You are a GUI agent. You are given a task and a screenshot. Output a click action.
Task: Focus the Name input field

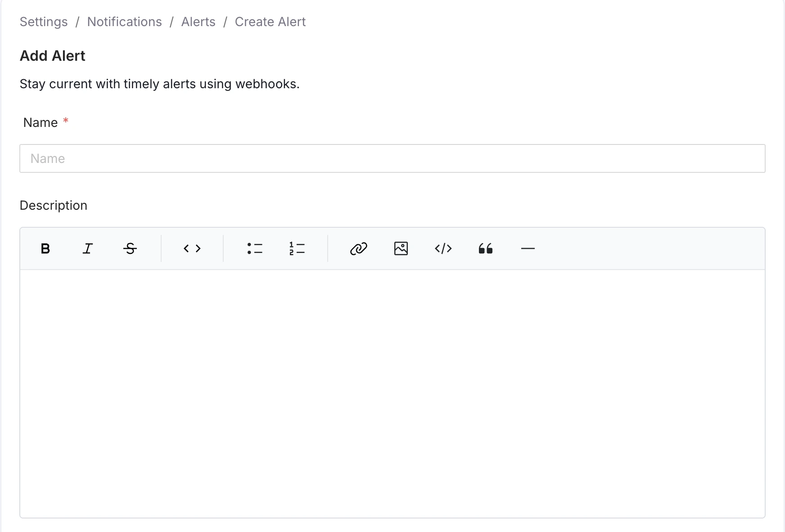pos(392,158)
